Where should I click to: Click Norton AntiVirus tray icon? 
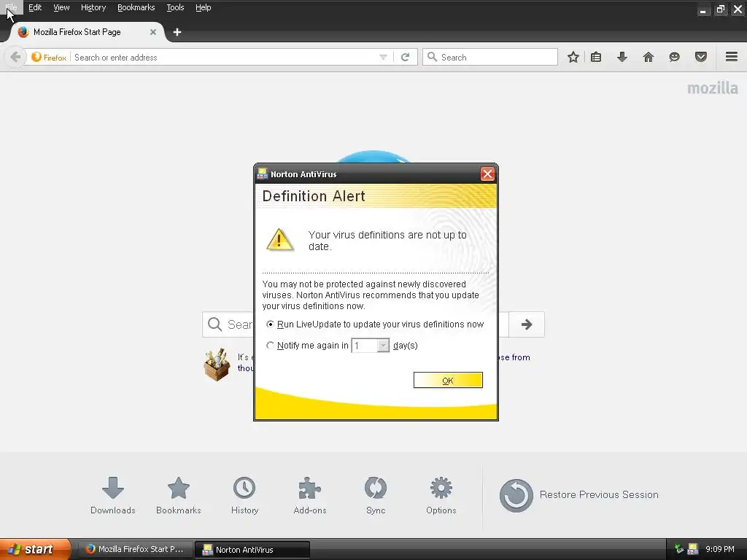click(693, 549)
